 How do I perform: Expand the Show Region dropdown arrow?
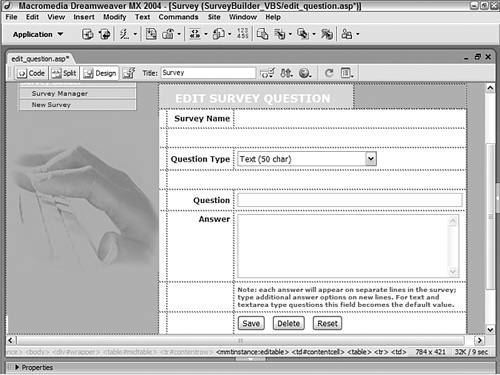click(179, 34)
